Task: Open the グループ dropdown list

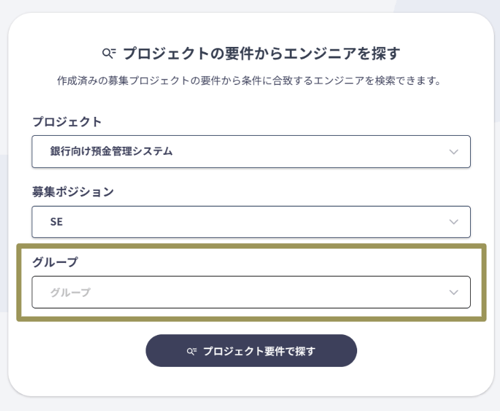Action: [x=251, y=292]
